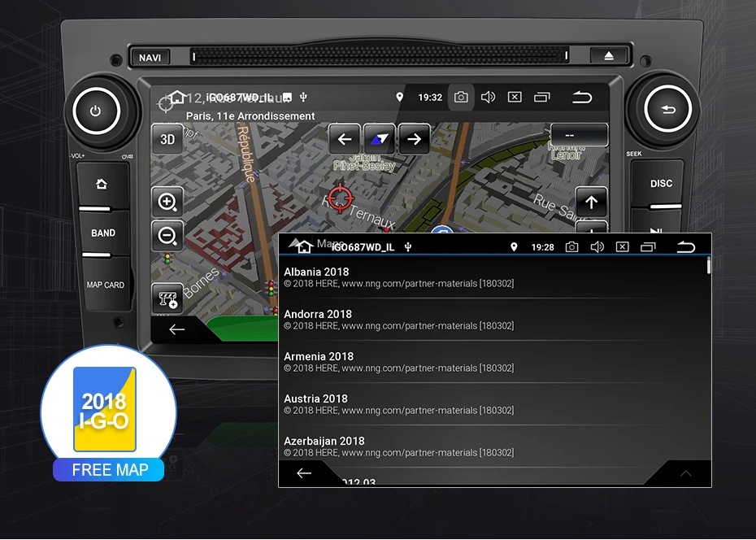The width and height of the screenshot is (756, 540).
Task: Open recent apps in map list window
Action: pos(648,247)
